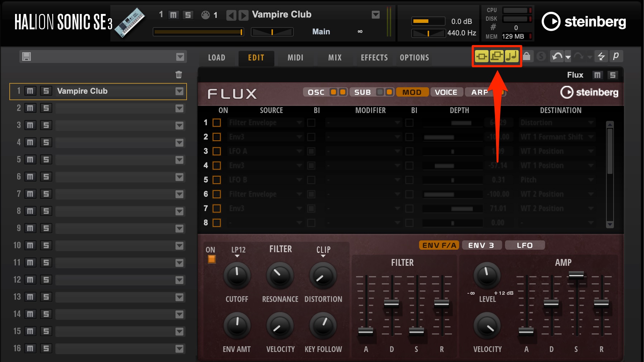644x362 pixels.
Task: Click the save multi-program disk icon
Action: pyautogui.click(x=27, y=57)
